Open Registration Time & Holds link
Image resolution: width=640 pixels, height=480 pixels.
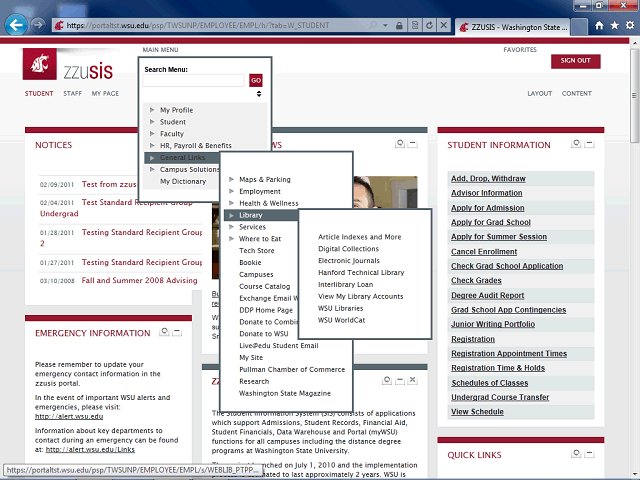click(x=498, y=368)
